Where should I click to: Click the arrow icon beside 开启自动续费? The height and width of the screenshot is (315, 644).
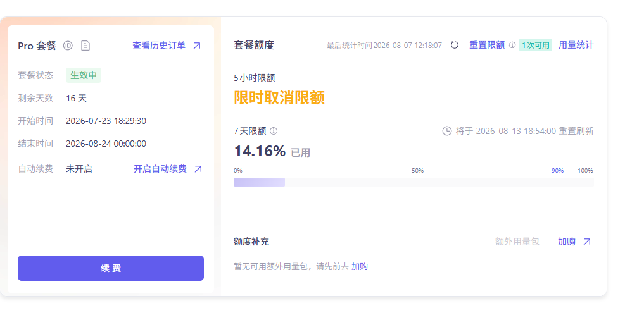pos(198,169)
